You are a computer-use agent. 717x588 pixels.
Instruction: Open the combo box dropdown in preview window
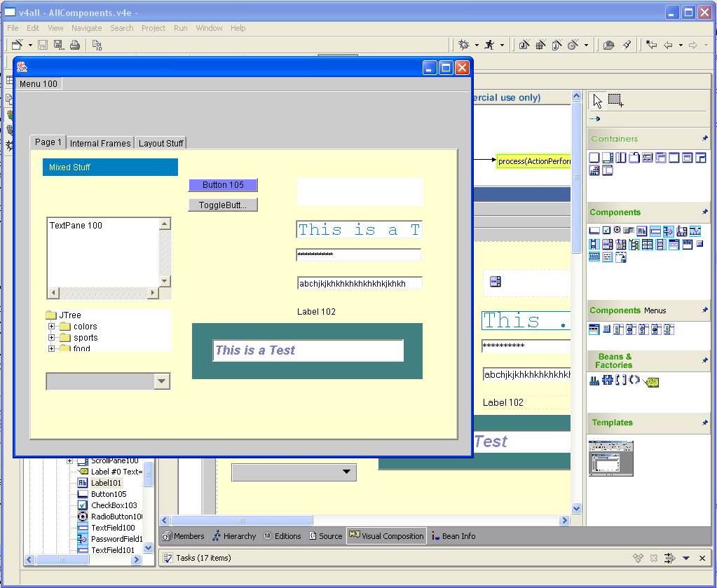(162, 381)
